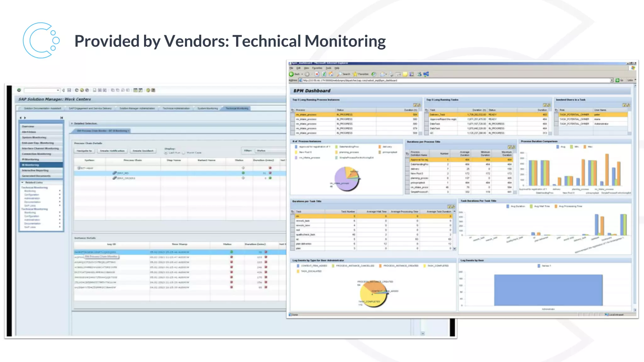Click the down arrow in Durations per Task Title scrollbar

(454, 248)
